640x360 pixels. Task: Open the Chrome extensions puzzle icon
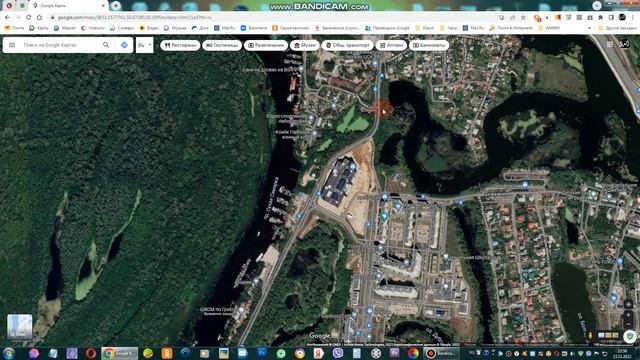tap(600, 18)
